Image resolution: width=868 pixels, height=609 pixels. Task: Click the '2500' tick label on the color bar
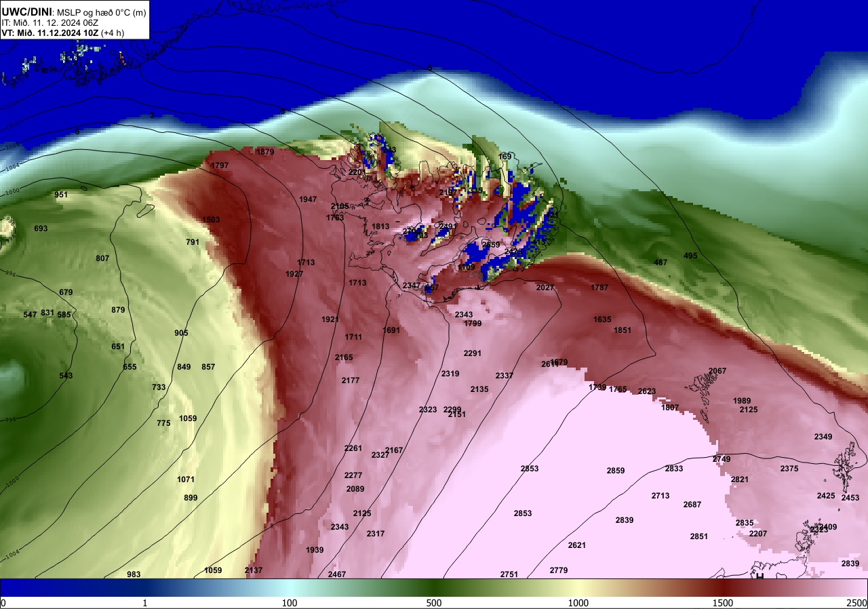point(858,603)
